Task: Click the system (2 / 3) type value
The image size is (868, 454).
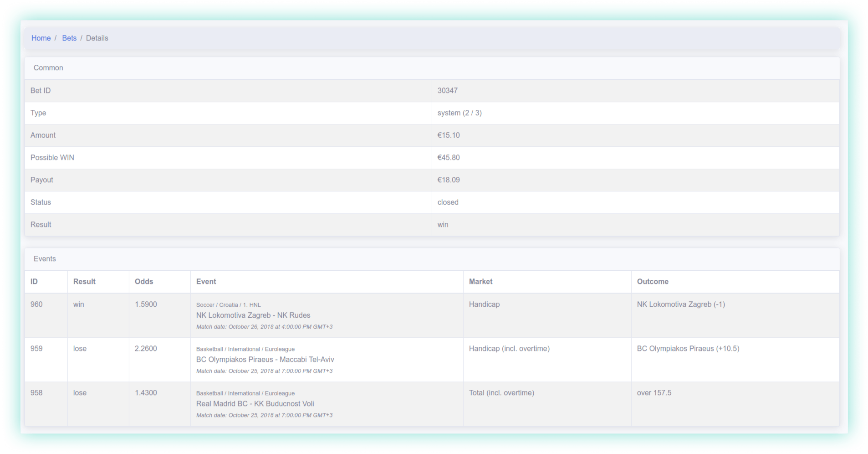Action: (x=459, y=113)
